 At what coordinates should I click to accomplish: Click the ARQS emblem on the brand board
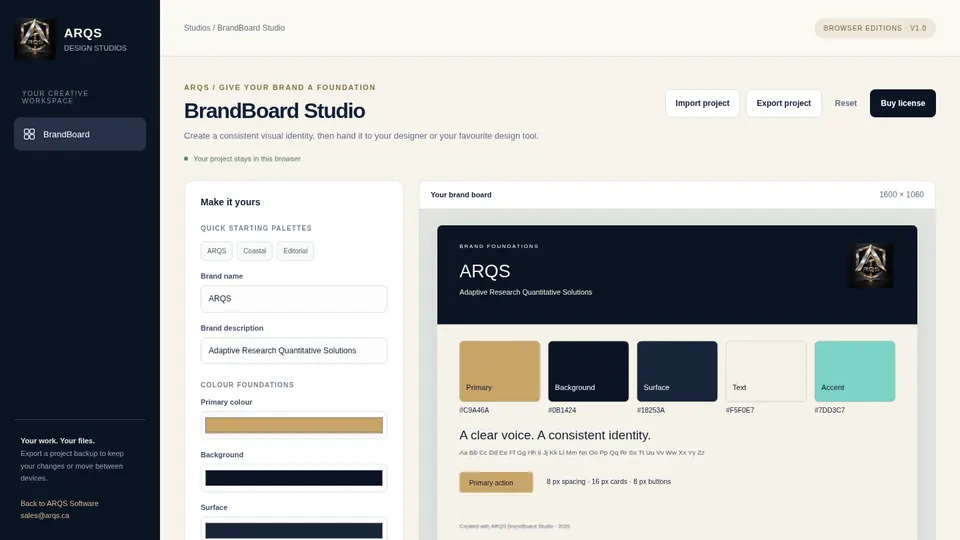pyautogui.click(x=870, y=265)
